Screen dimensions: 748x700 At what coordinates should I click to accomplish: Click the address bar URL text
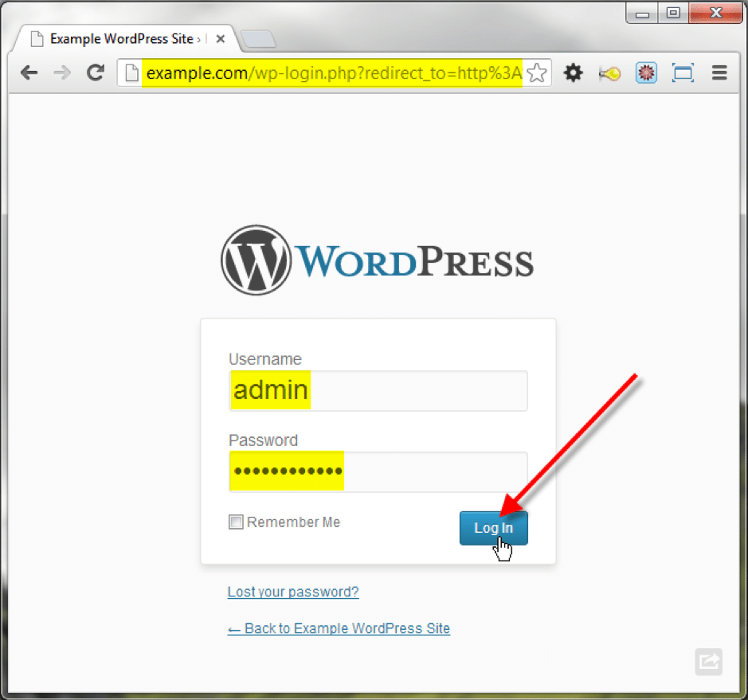pos(334,73)
